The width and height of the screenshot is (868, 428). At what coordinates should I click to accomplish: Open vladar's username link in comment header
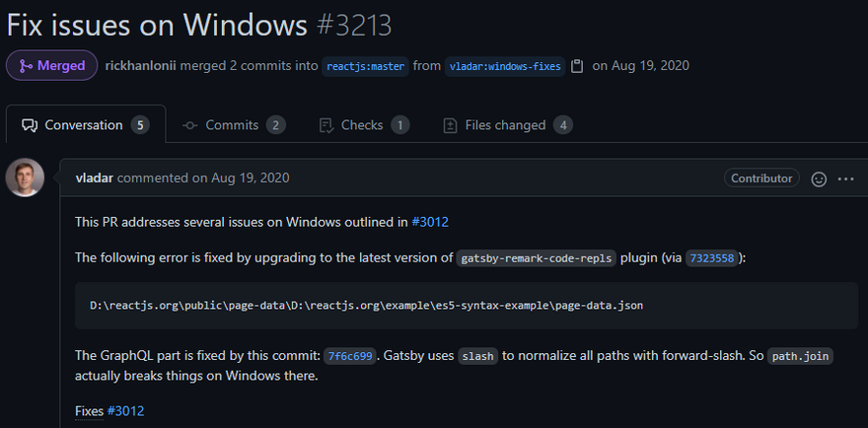94,178
